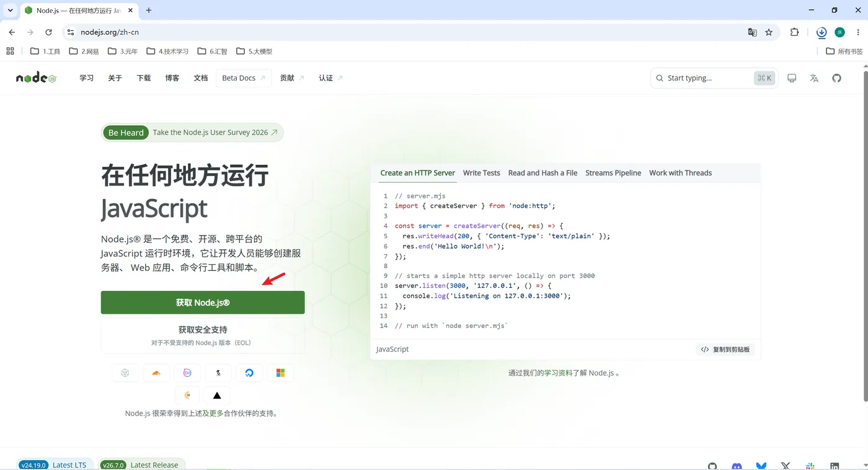Open the 所有书签 folder
The image size is (868, 470).
point(844,51)
